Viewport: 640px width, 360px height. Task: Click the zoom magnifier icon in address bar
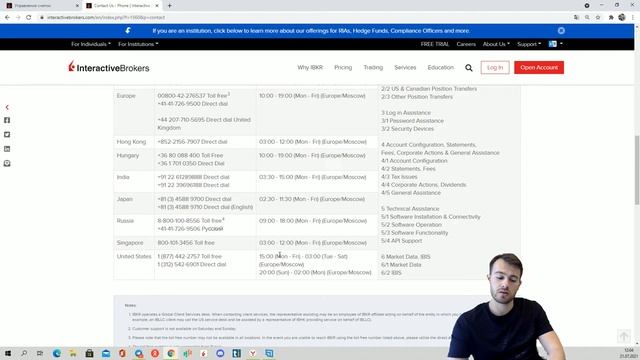[587, 18]
